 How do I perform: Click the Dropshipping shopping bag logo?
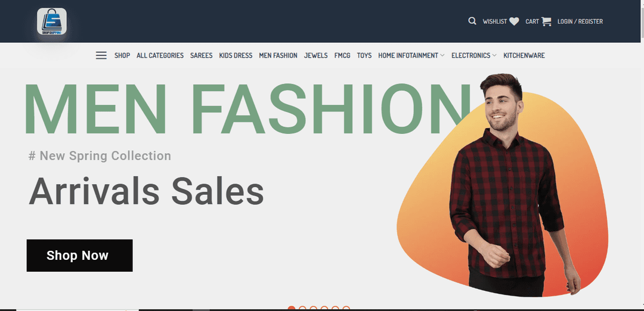point(52,21)
